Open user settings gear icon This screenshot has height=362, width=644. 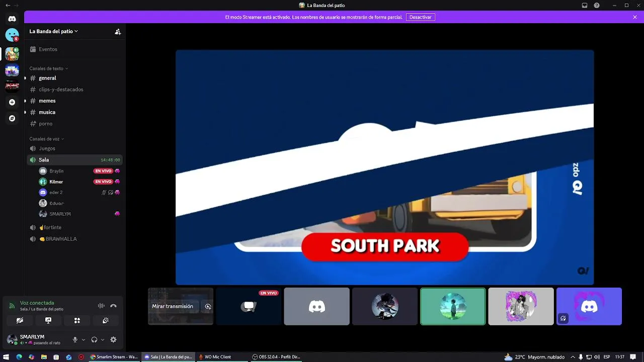point(113,340)
